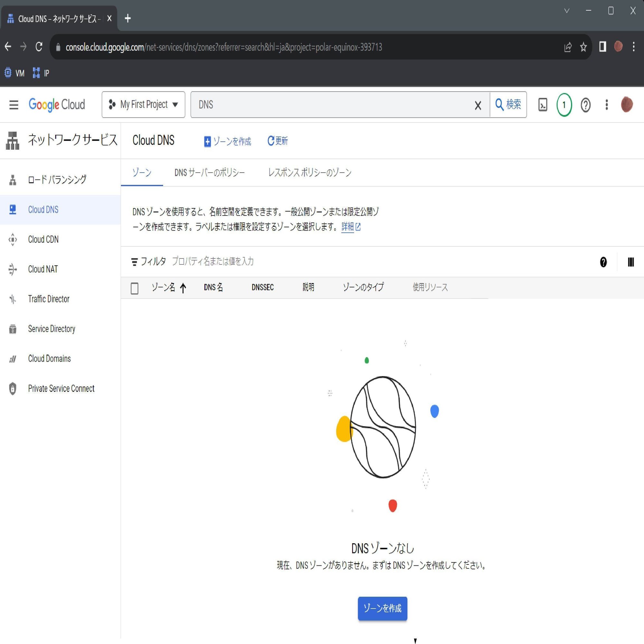Open the My First Project selector
The width and height of the screenshot is (644, 644).
point(143,105)
